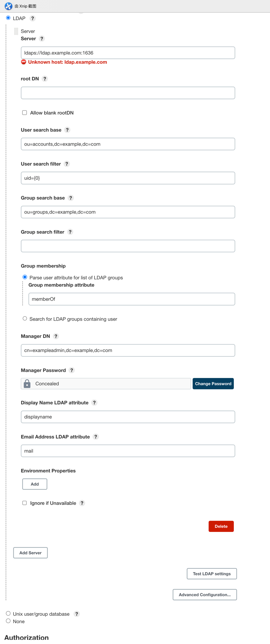Delete this LDAP server entry

(221, 526)
